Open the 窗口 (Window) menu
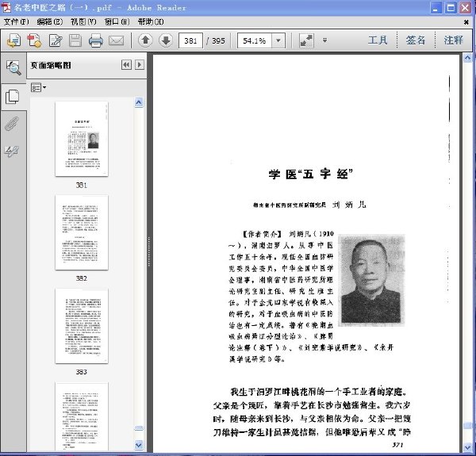Viewport: 476px width, 456px height. (x=117, y=22)
